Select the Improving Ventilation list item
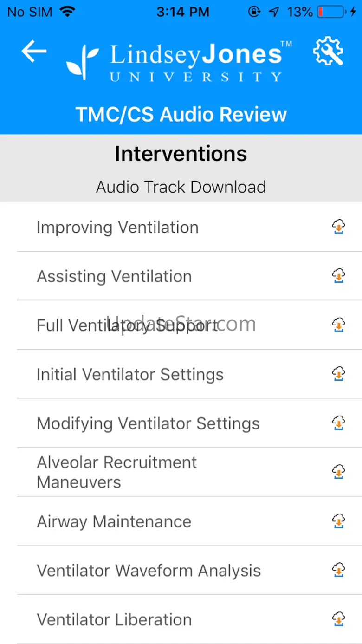 point(117,228)
